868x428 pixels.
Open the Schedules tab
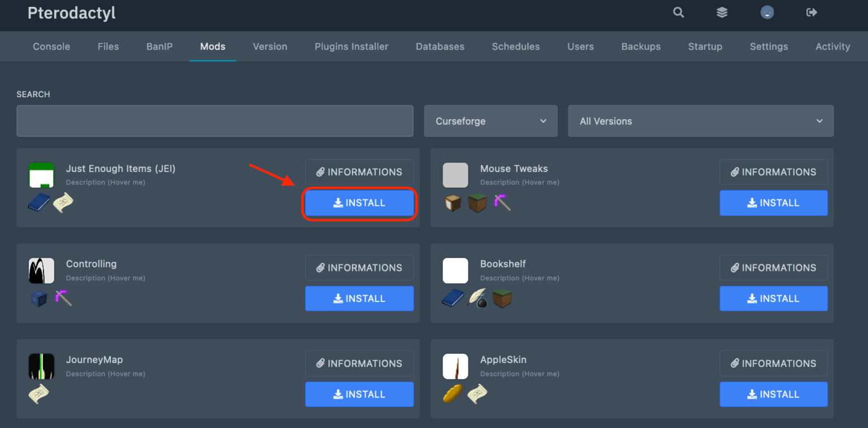click(515, 46)
